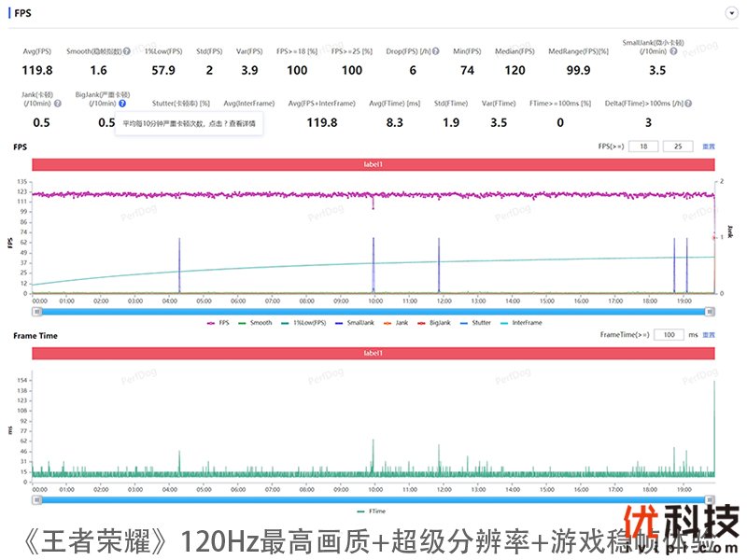
Task: Toggle BigJank series in legend
Action: point(437,323)
